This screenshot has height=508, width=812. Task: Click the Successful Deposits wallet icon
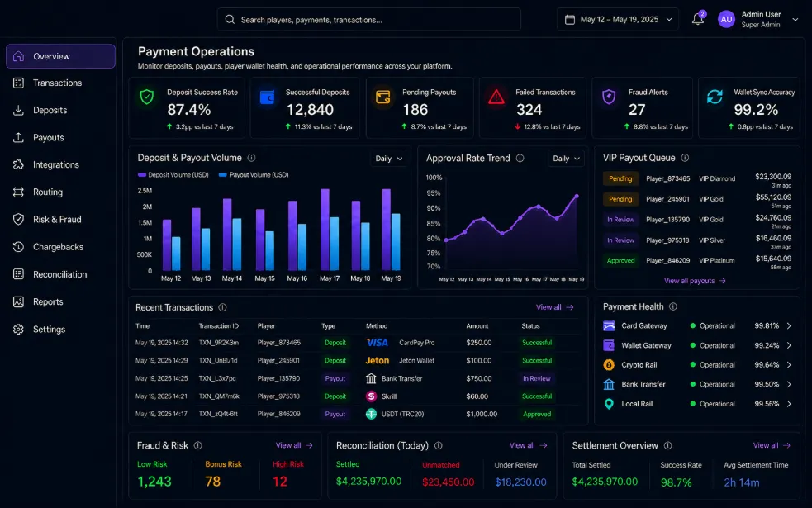pyautogui.click(x=267, y=97)
